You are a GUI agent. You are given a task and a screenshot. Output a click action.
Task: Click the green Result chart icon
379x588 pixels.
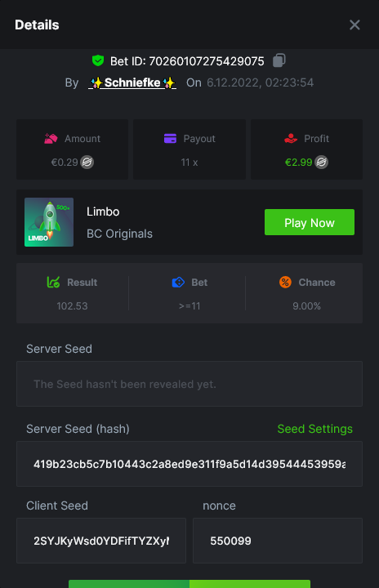tap(53, 282)
